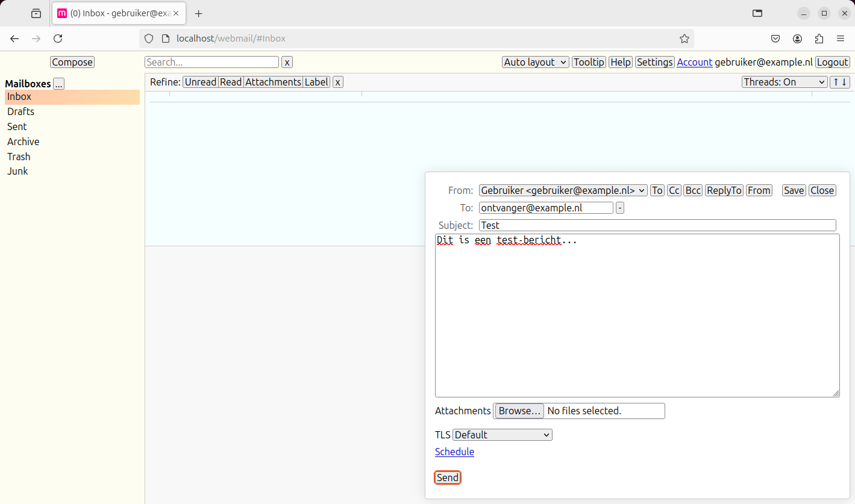855x504 pixels.
Task: Bookmark this page with the star icon
Action: 684,39
